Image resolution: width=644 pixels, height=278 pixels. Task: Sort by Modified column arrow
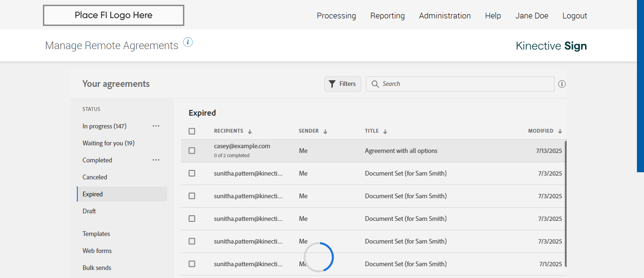click(560, 131)
